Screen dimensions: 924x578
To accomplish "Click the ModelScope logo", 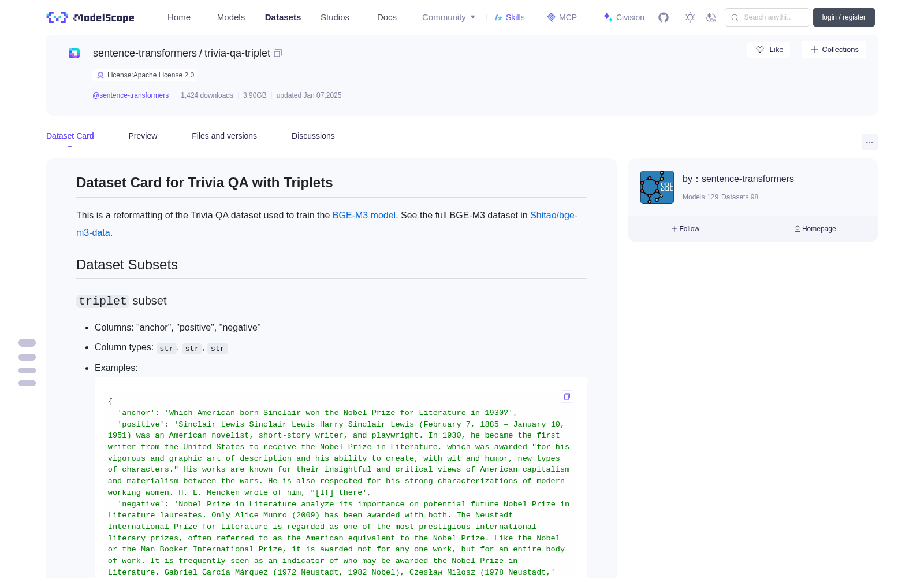I will click(x=91, y=17).
